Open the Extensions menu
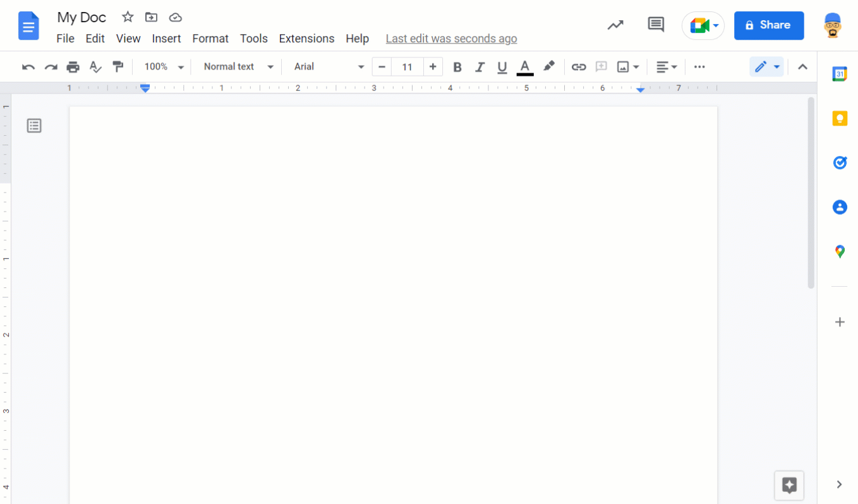The height and width of the screenshot is (504, 858). click(306, 39)
